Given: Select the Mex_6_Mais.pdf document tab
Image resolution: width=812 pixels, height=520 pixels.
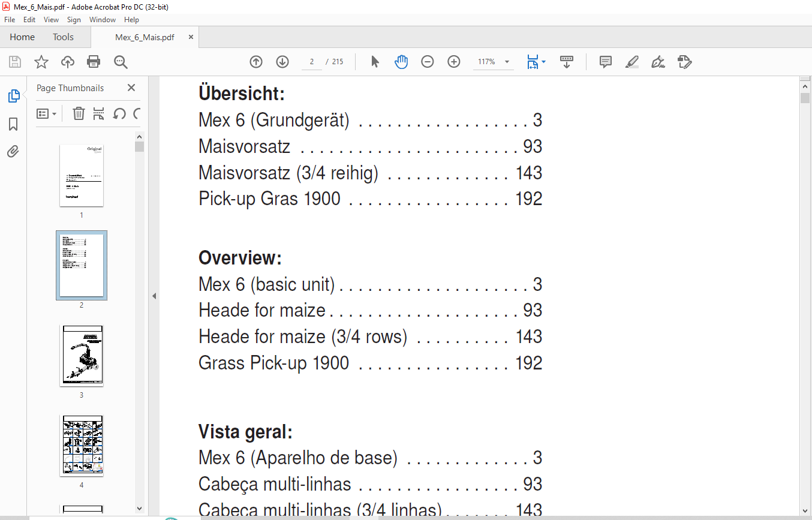Looking at the screenshot, I should [145, 37].
